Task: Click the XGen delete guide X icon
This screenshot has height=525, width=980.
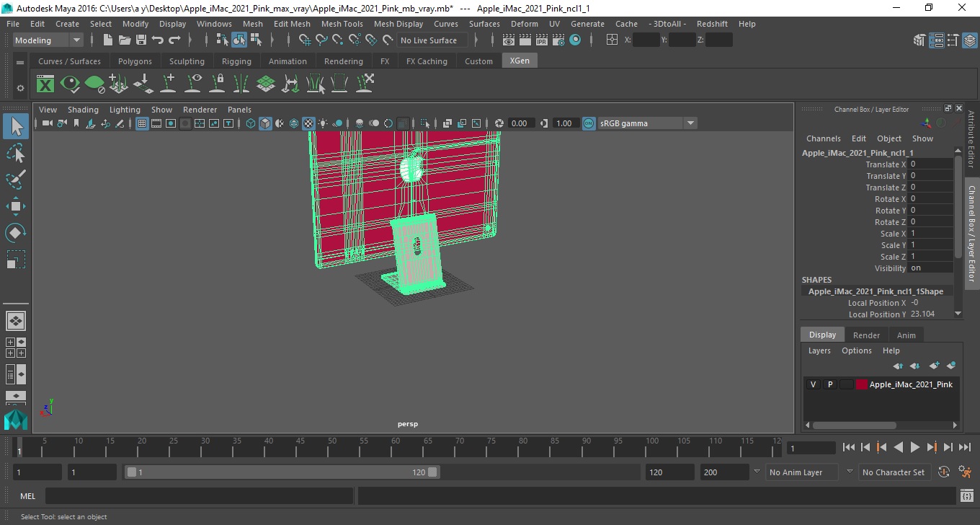Action: 364,84
